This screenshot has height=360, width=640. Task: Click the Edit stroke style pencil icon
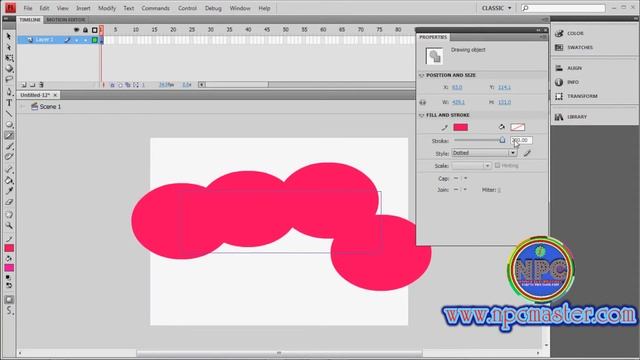[527, 153]
